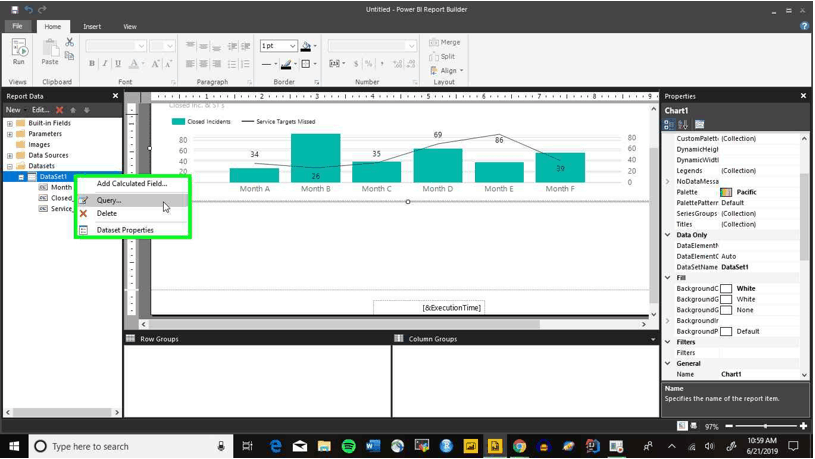Click the zoom in plus button
815x459 pixels.
pos(804,426)
